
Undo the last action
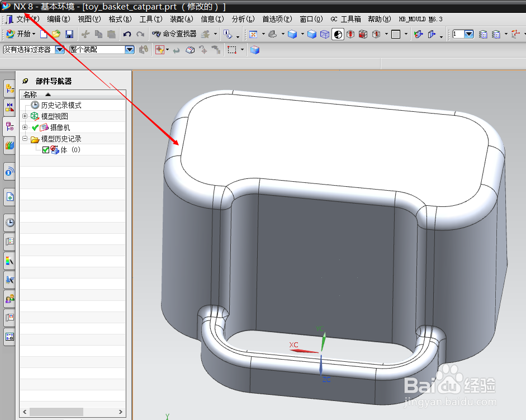click(127, 34)
